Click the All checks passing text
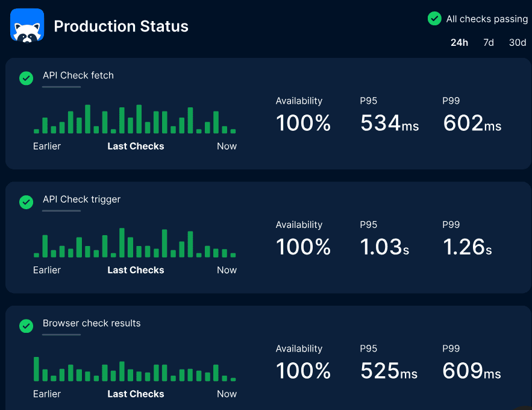Screen dimensions: 532x410 click(487, 19)
